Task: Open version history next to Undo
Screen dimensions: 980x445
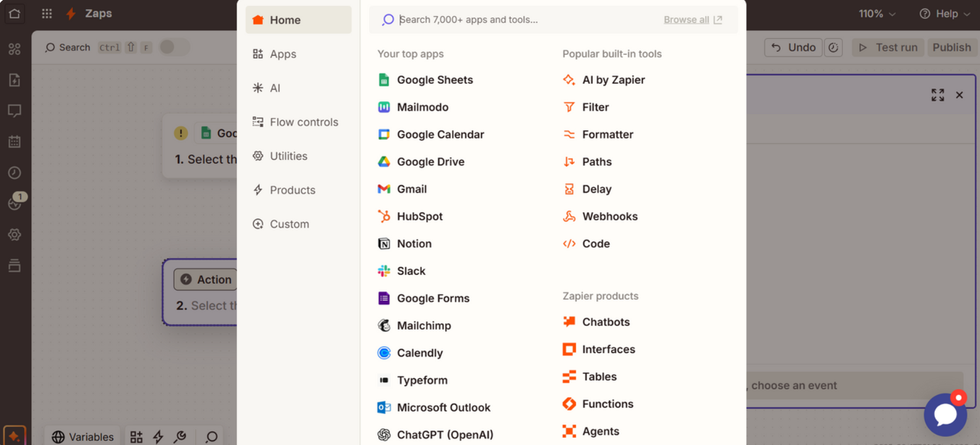Action: (x=833, y=48)
